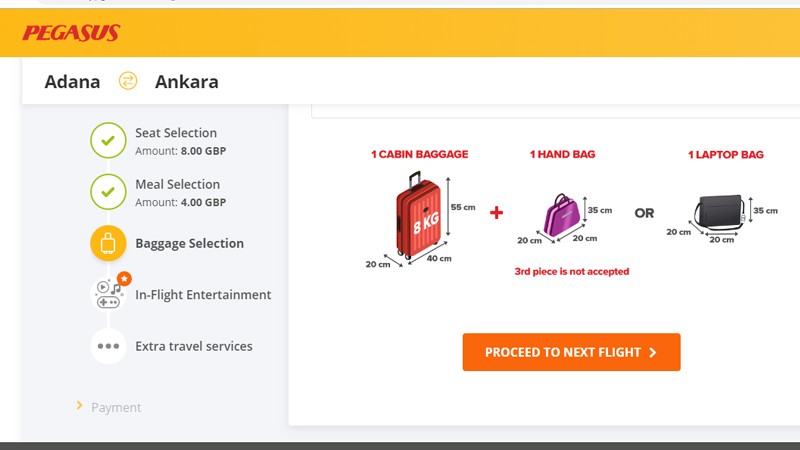The width and height of the screenshot is (800, 450).
Task: Expand the Payment section chevron
Action: [79, 406]
